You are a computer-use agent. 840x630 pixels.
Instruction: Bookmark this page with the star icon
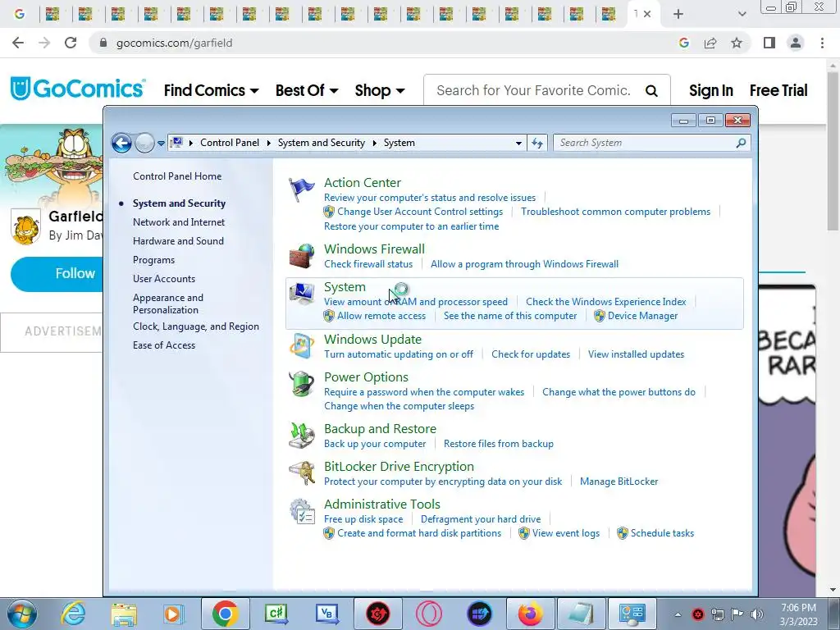coord(737,43)
